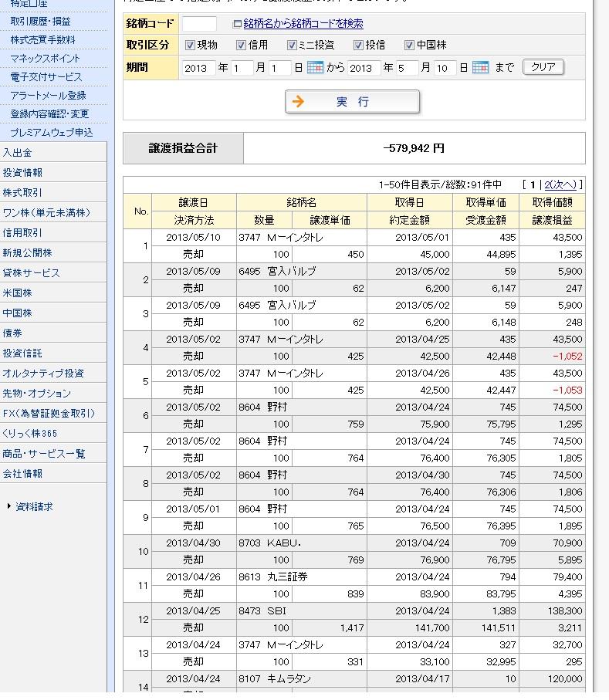The width and height of the screenshot is (609, 700).
Task: Uncheck the 投信 checkbox
Action: coord(358,45)
